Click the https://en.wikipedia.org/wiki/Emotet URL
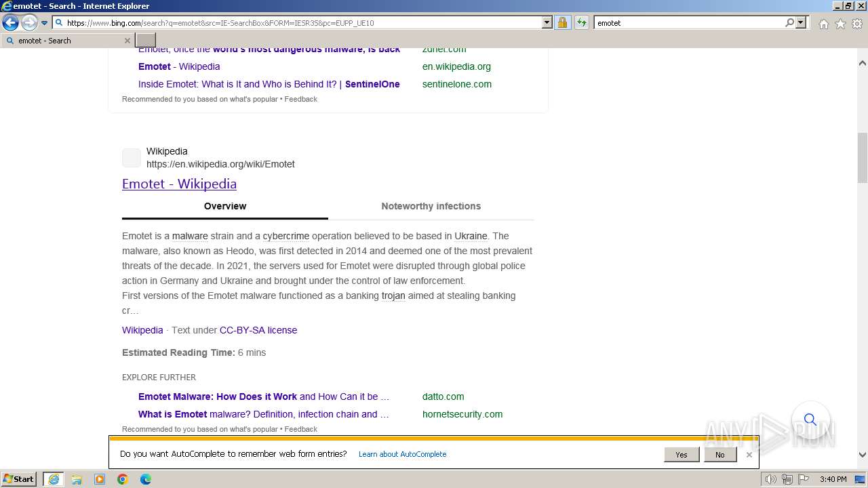This screenshot has width=868, height=488. tap(220, 164)
